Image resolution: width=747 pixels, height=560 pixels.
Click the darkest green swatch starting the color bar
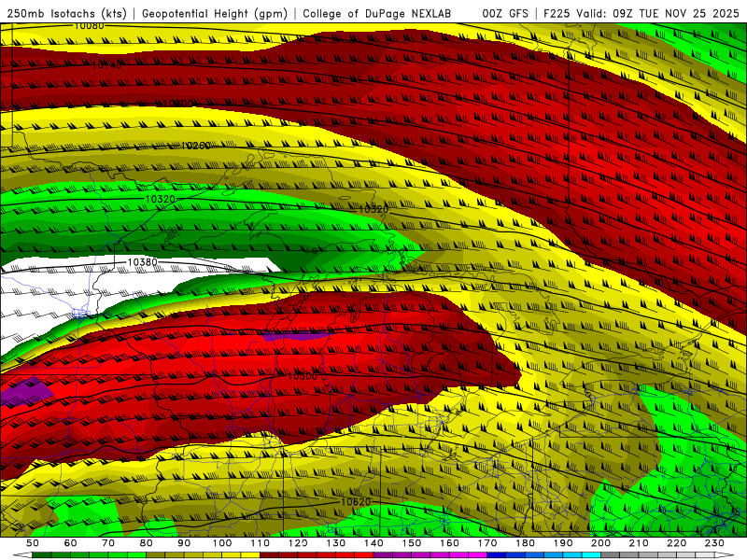click(x=42, y=555)
